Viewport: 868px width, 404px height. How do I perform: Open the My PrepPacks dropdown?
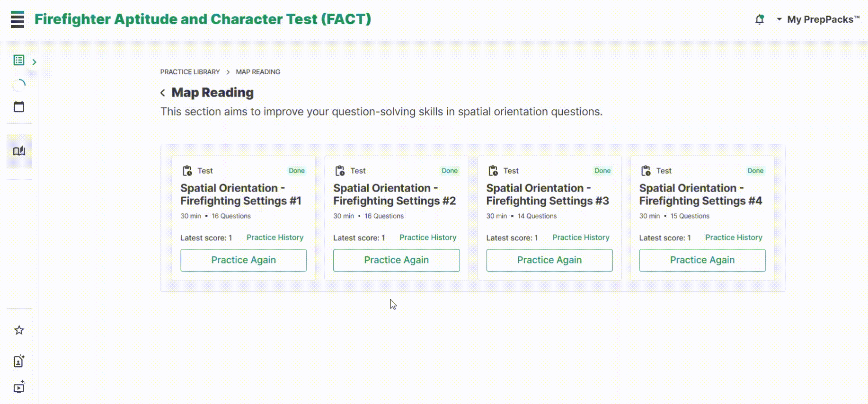tap(818, 19)
